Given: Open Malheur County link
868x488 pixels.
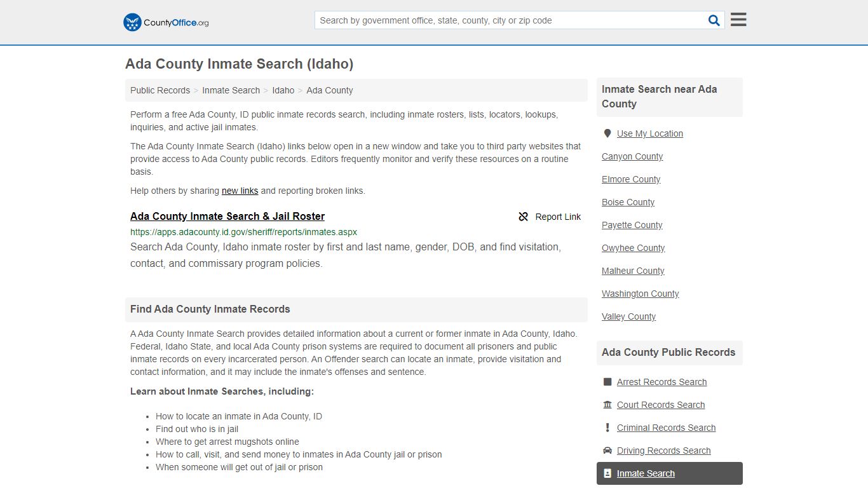Looking at the screenshot, I should pos(633,271).
